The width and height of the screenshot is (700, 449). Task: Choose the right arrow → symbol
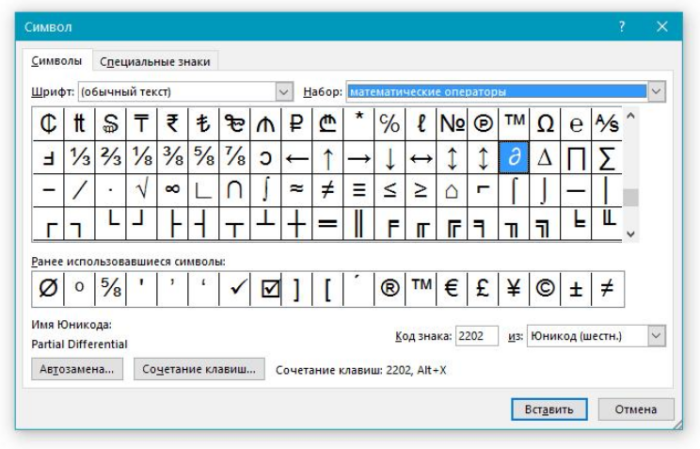pos(359,158)
